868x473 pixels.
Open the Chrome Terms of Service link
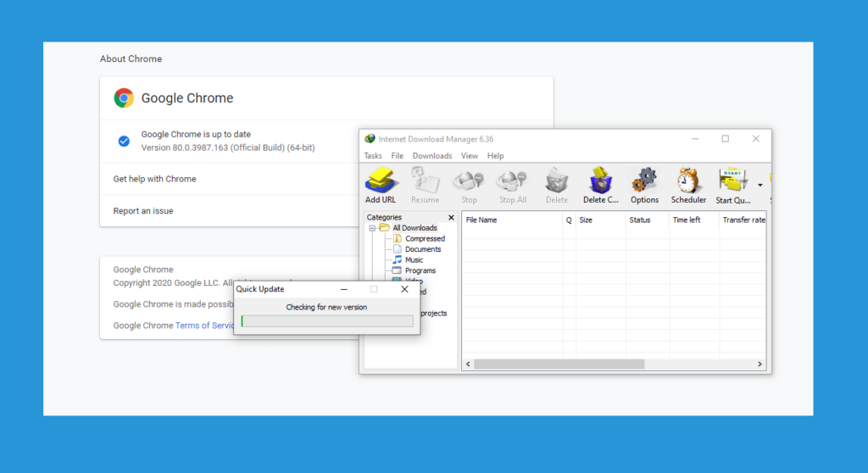point(204,326)
